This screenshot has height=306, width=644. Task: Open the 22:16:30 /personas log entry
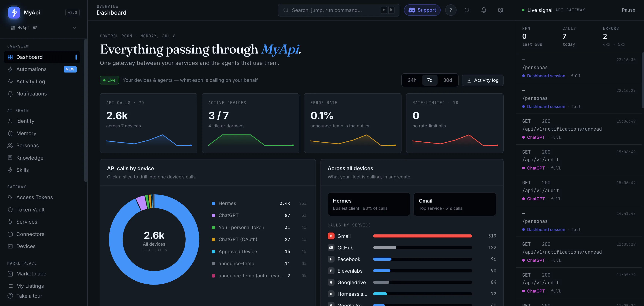click(x=579, y=68)
